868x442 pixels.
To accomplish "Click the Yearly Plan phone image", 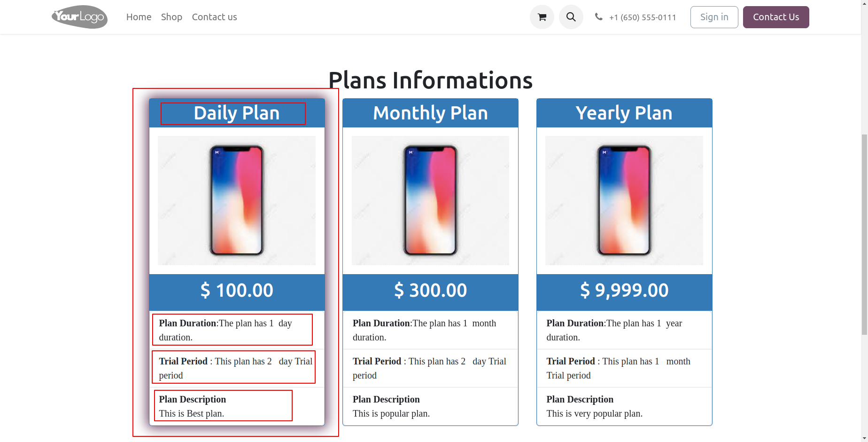I will (x=624, y=200).
